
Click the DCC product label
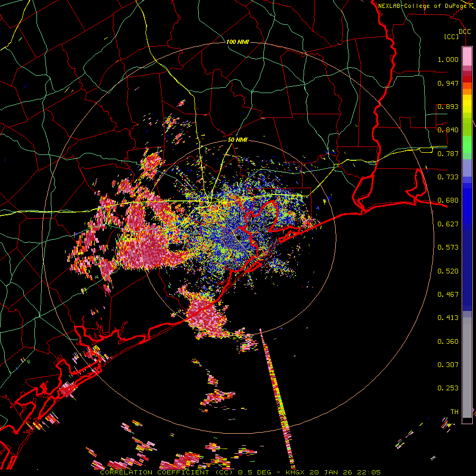tap(464, 32)
